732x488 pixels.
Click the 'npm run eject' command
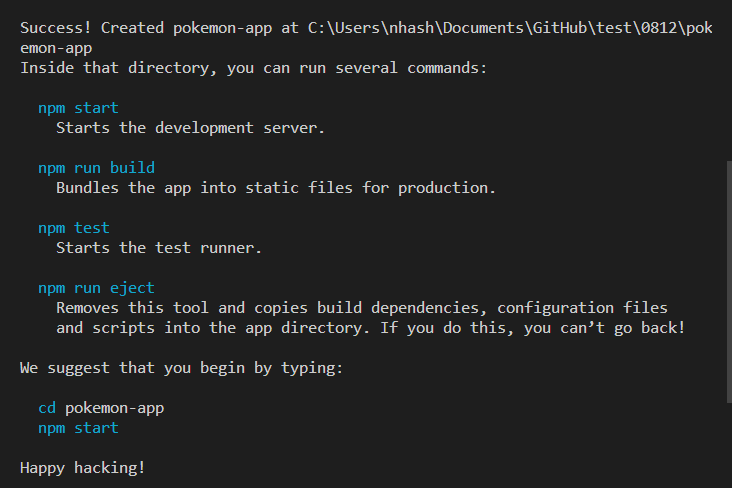[x=96, y=288]
